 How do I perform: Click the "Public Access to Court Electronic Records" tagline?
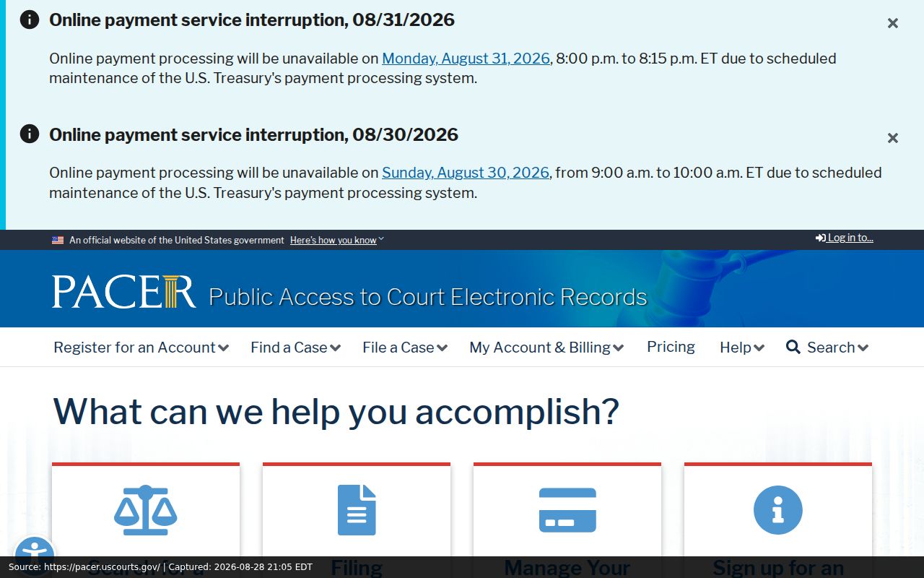[x=428, y=297]
